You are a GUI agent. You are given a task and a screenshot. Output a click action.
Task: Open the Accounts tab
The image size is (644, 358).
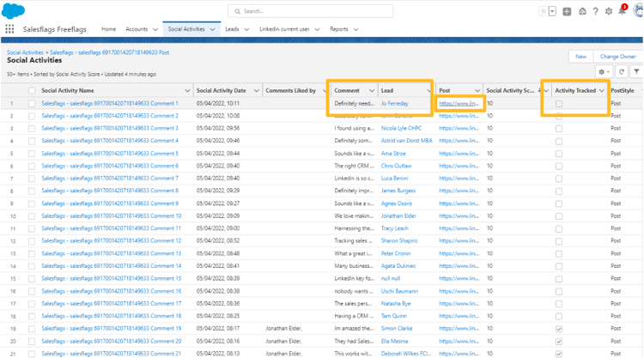coord(137,29)
